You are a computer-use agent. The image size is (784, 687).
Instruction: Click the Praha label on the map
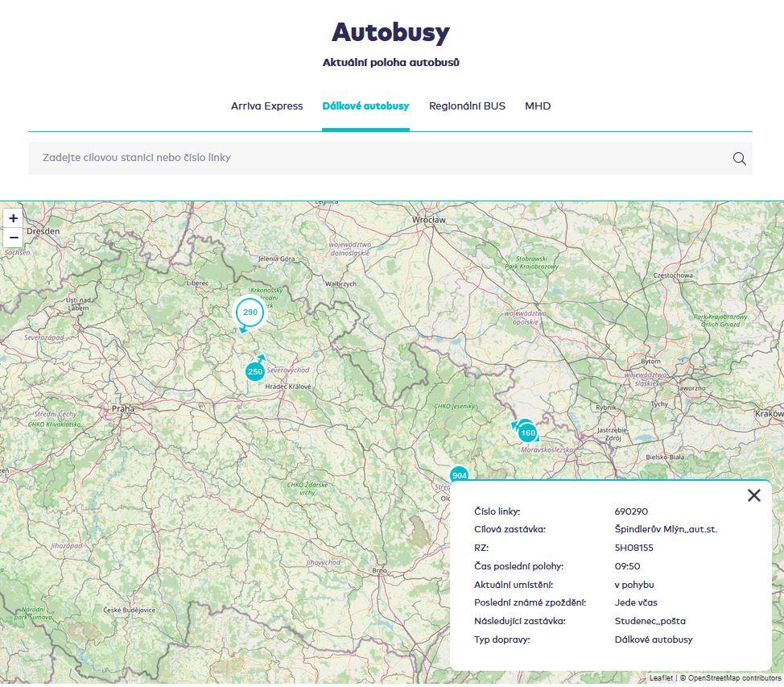[x=123, y=409]
